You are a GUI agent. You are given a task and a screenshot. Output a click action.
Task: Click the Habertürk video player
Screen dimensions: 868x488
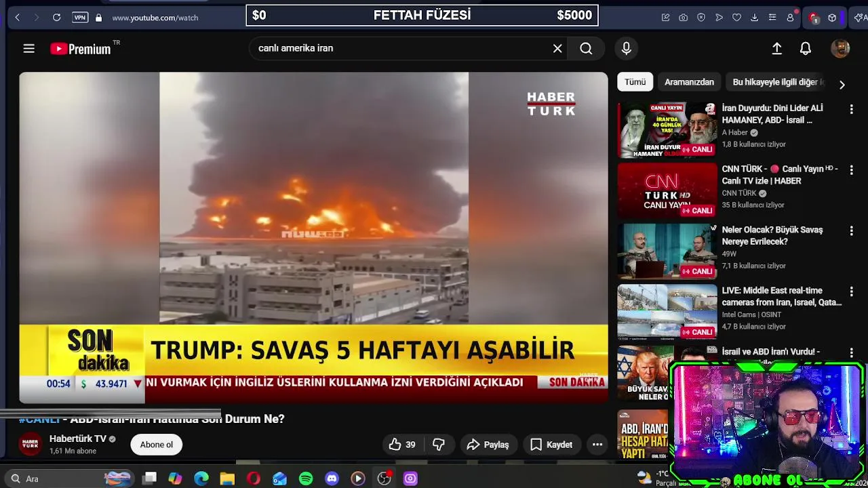pyautogui.click(x=313, y=237)
